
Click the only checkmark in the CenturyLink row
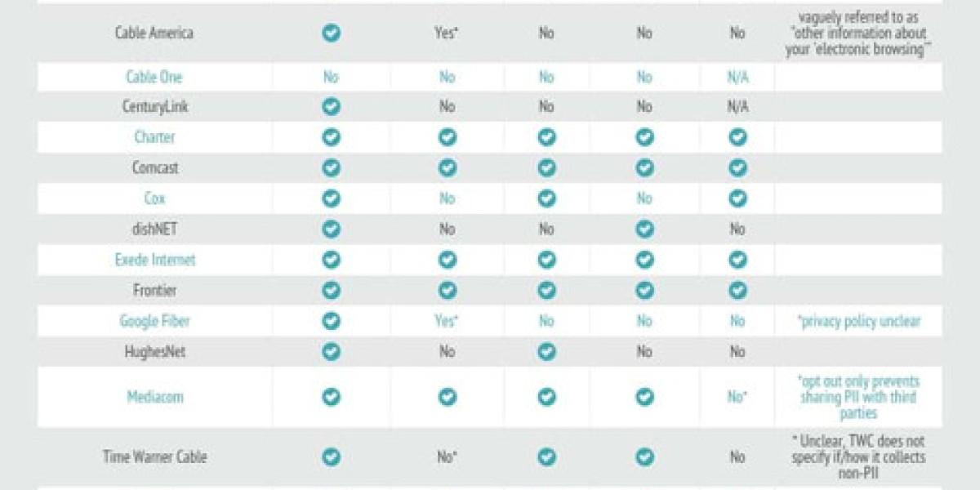point(331,107)
